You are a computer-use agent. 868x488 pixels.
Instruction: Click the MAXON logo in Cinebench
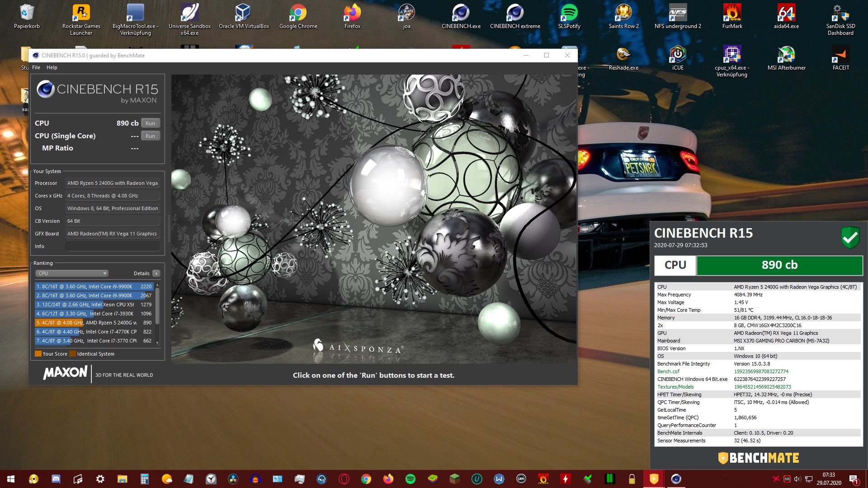[x=66, y=373]
